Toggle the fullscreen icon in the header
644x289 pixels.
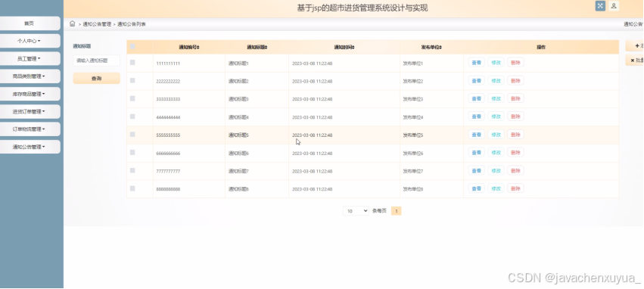600,6
